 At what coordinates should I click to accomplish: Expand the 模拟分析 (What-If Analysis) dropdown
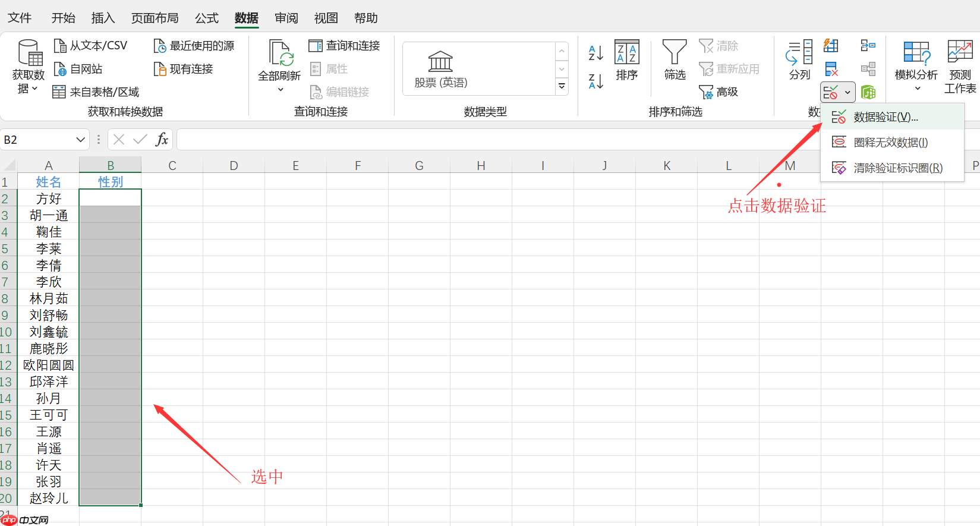[917, 89]
